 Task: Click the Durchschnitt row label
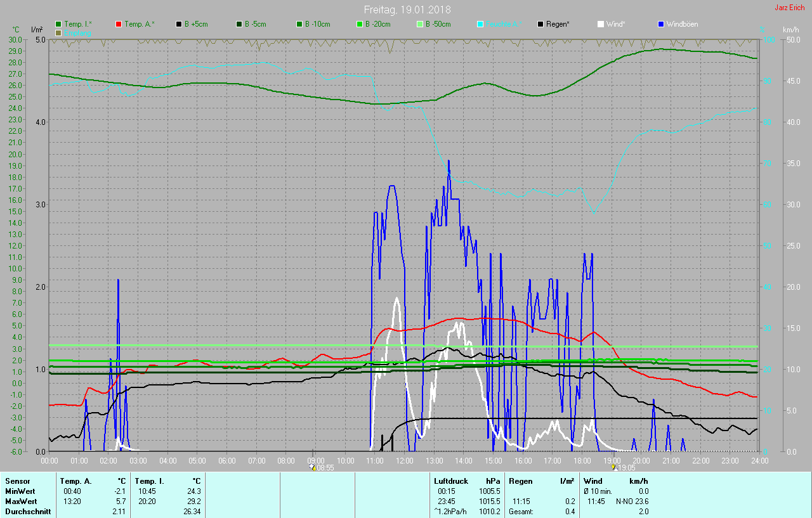pos(27,511)
